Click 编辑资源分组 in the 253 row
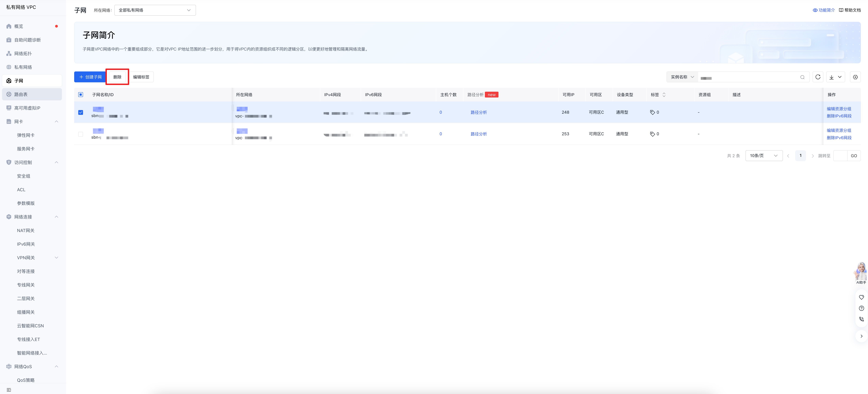Screen dimensions: 868x394 click(x=839, y=130)
